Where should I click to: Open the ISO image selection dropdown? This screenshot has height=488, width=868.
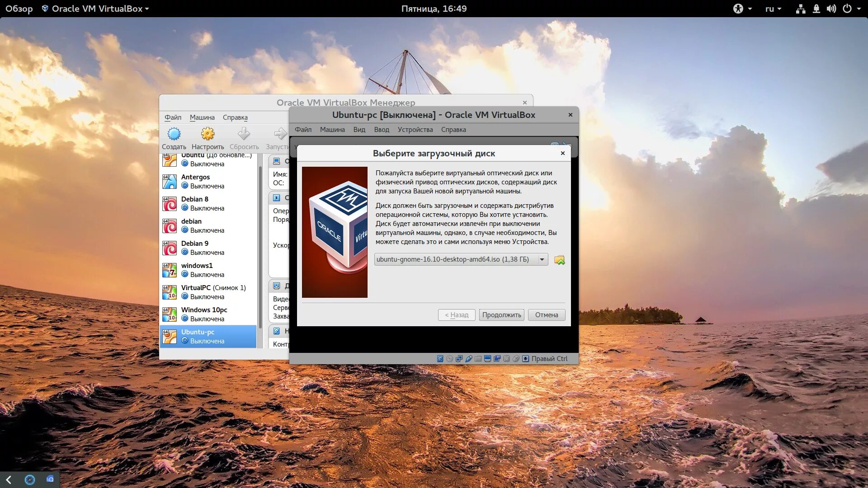542,259
